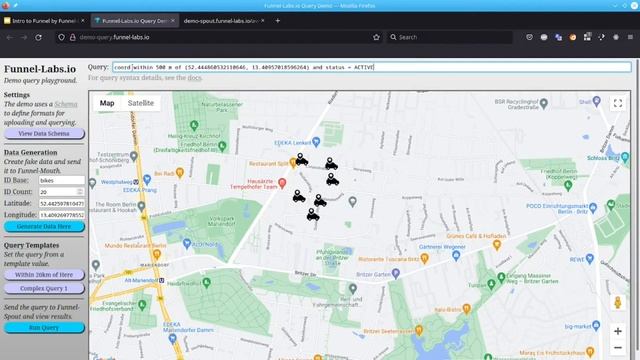Viewport: 640px width, 360px height.
Task: Click the Britzer Garten map marker
Action: (x=396, y=273)
